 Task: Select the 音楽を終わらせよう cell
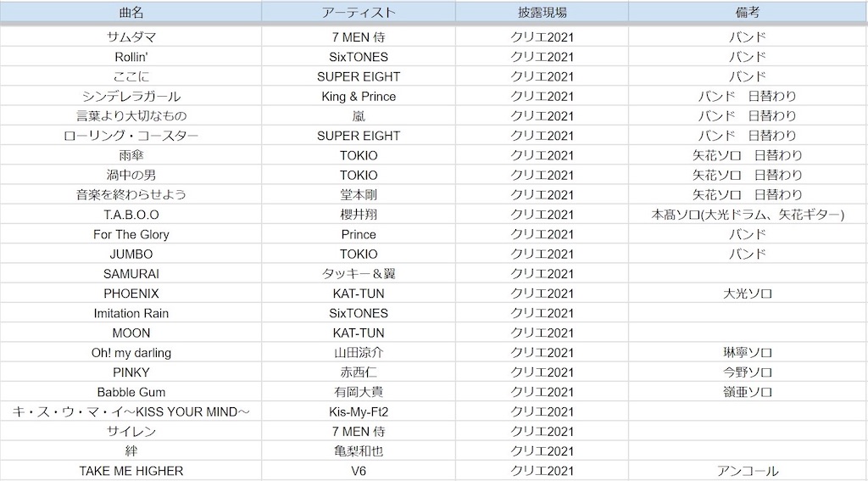coord(131,195)
